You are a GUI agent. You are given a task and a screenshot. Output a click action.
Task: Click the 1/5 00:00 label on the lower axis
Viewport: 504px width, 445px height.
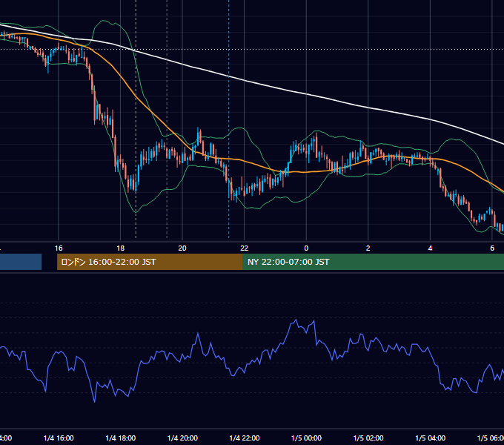pos(306,438)
